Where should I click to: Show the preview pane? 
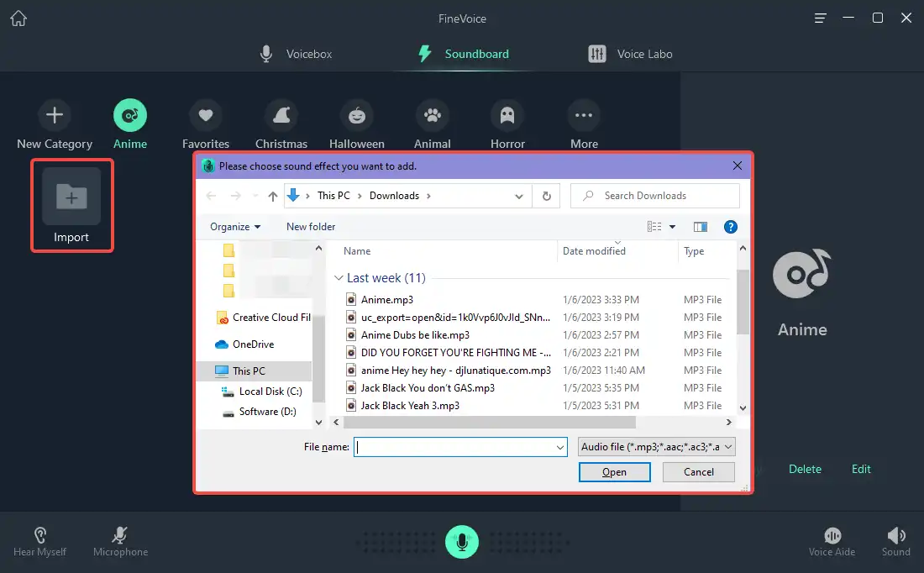[700, 227]
